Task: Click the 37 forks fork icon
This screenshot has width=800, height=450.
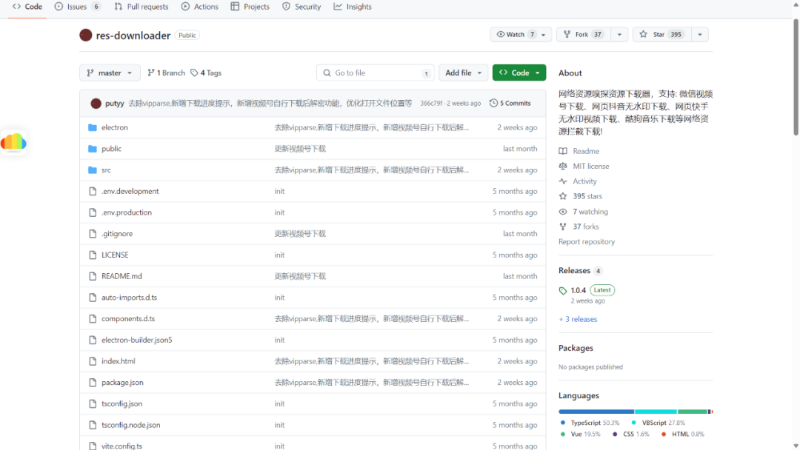Action: pyautogui.click(x=563, y=227)
